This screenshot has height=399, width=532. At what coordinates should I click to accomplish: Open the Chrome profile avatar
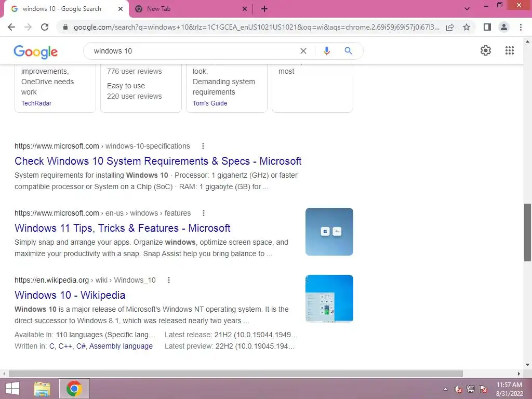[504, 27]
